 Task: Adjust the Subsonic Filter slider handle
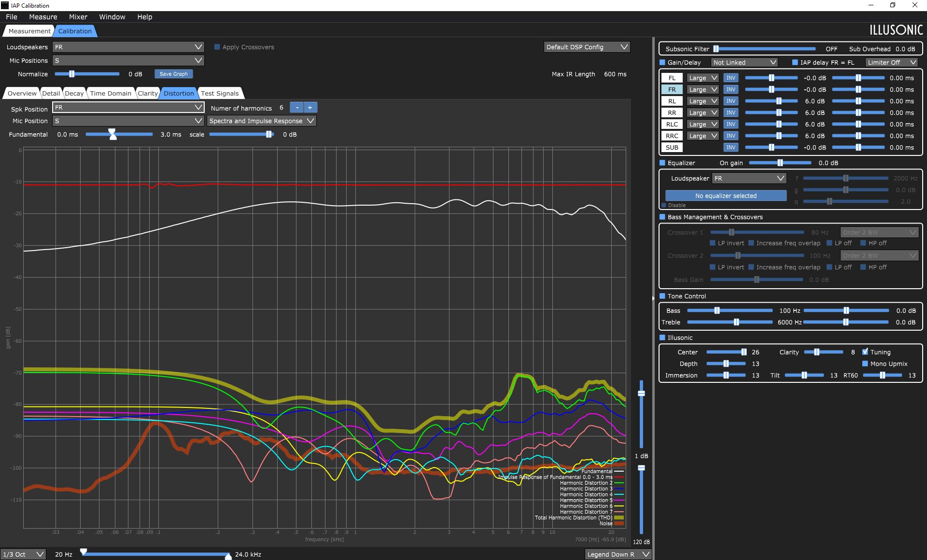(716, 49)
